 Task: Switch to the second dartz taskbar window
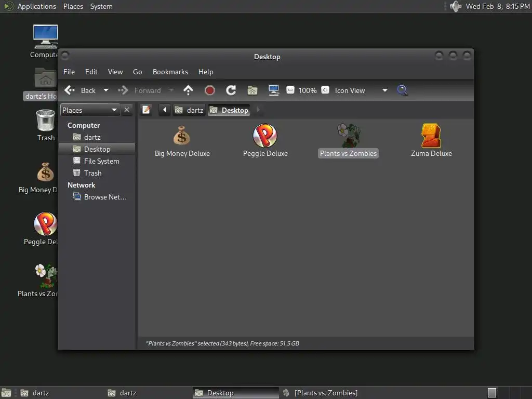pyautogui.click(x=148, y=393)
